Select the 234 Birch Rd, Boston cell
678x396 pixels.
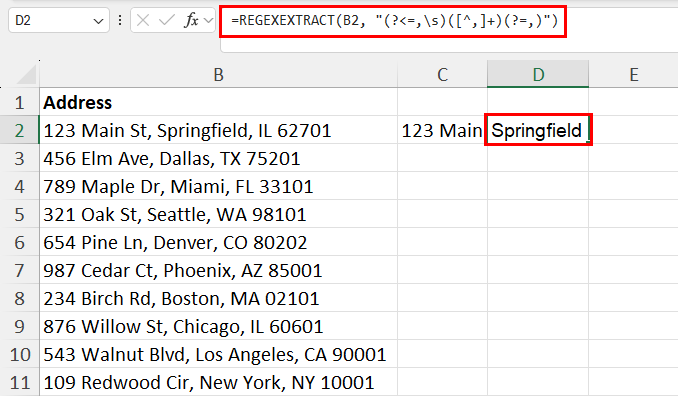click(x=218, y=299)
